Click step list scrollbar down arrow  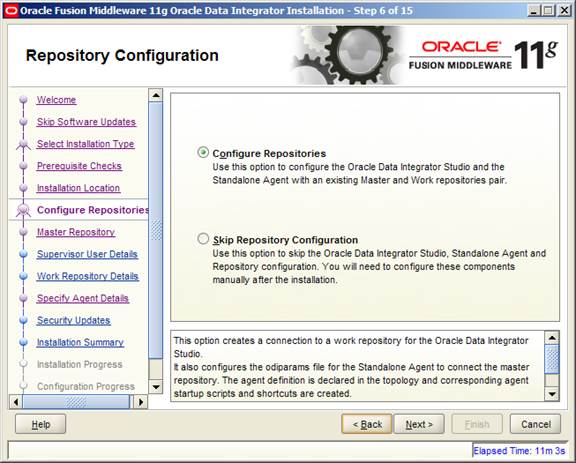(x=156, y=387)
